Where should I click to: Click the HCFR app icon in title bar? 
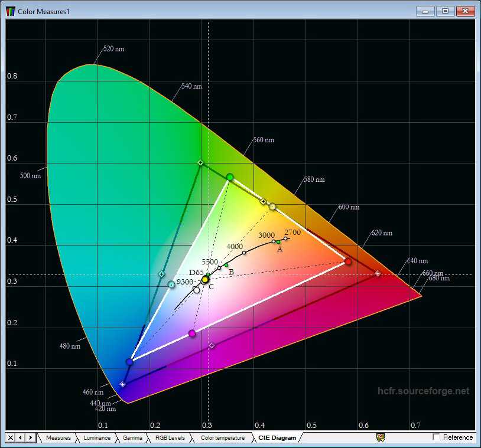point(11,11)
